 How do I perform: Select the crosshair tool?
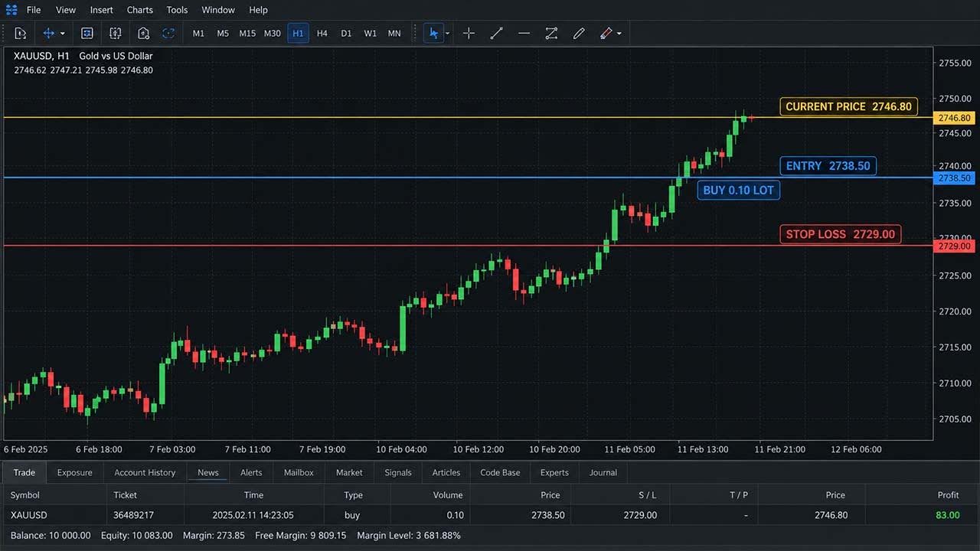tap(469, 33)
